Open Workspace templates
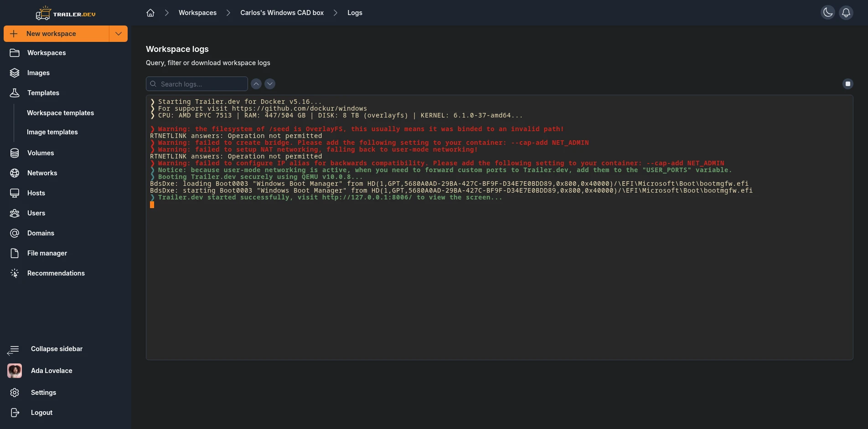The image size is (868, 429). point(60,113)
